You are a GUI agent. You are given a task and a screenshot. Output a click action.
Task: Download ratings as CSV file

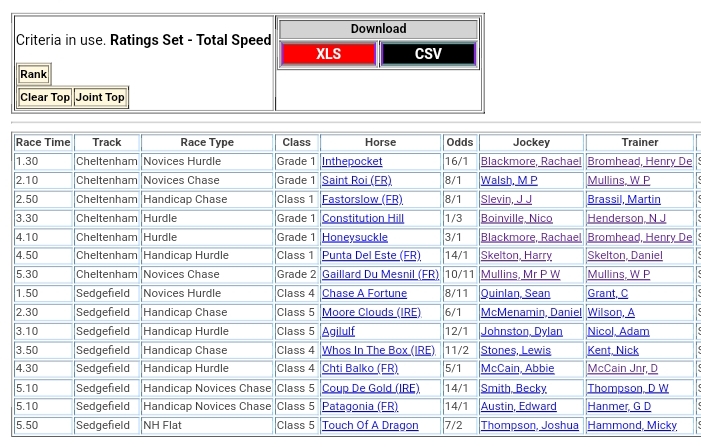tap(428, 54)
